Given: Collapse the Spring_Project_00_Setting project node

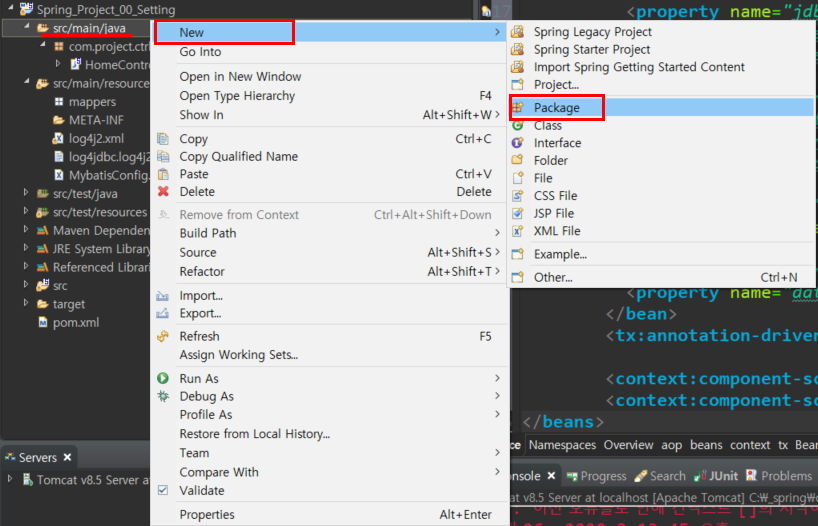Looking at the screenshot, I should point(10,7).
